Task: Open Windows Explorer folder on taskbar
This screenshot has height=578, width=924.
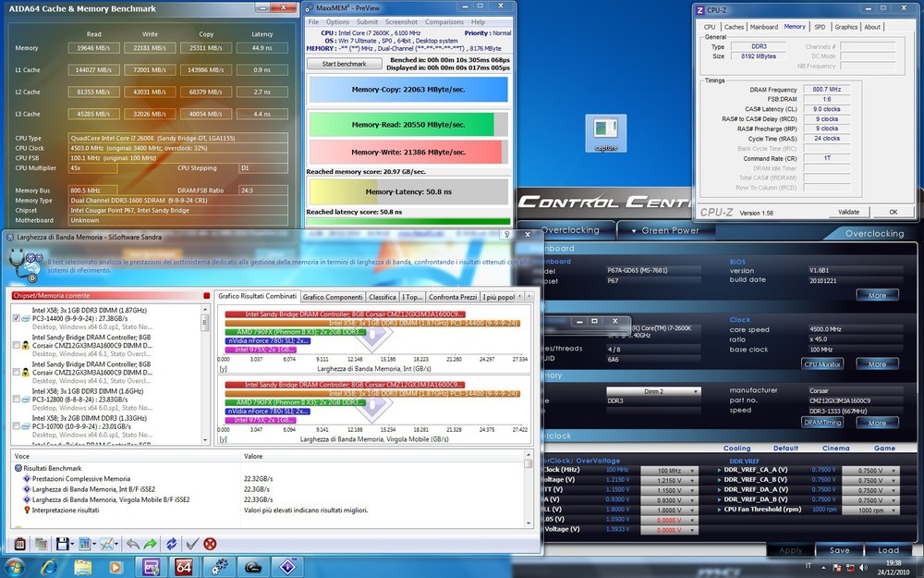Action: tap(83, 568)
